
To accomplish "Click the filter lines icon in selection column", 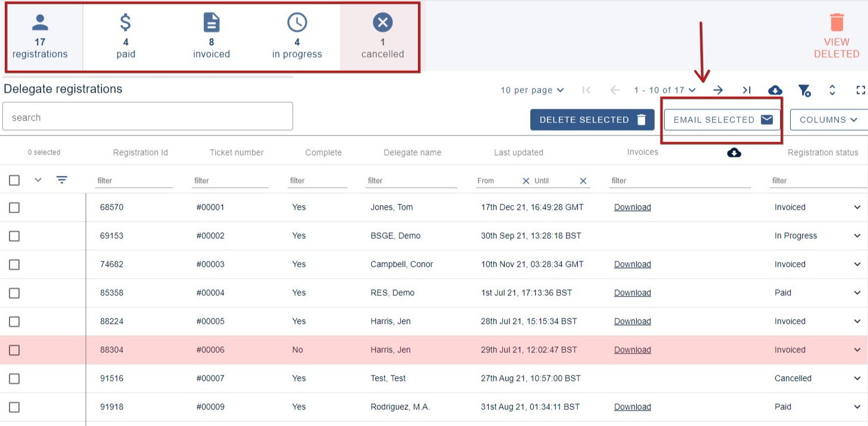I will pos(62,180).
